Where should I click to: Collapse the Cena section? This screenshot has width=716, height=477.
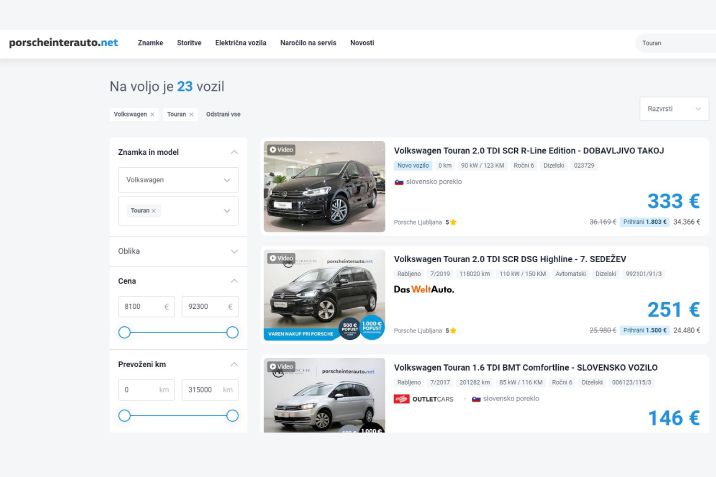(234, 281)
